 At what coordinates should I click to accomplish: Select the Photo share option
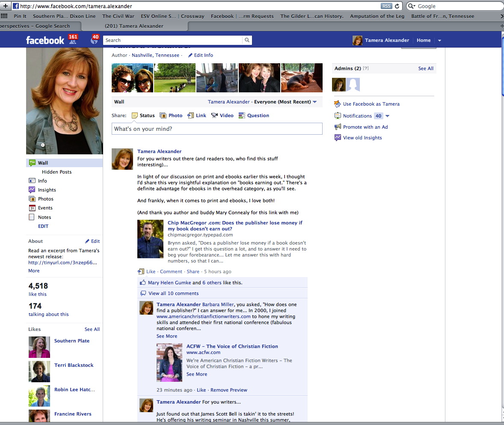coord(171,115)
